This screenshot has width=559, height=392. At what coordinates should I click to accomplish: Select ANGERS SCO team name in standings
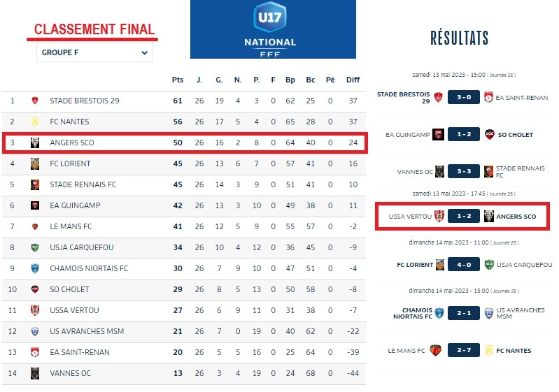[x=71, y=143]
